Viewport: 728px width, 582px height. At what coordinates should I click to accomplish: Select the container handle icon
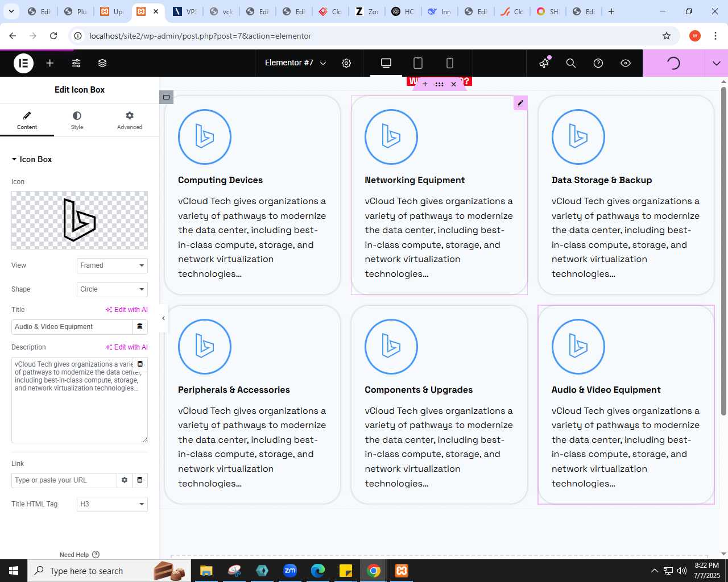[166, 97]
